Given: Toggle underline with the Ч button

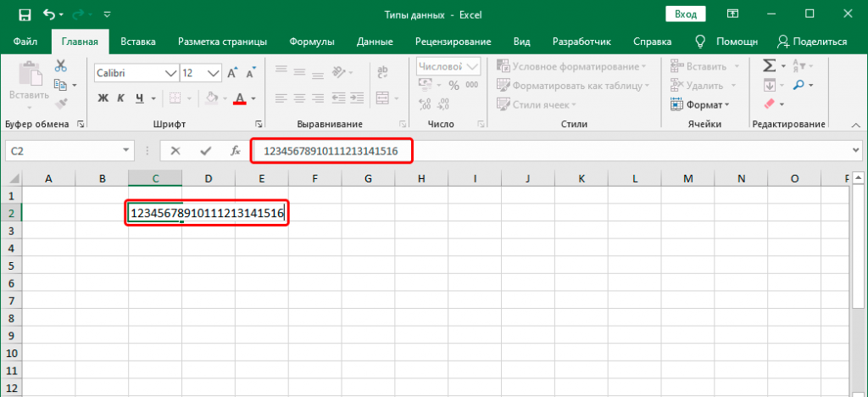Looking at the screenshot, I should pos(141,98).
